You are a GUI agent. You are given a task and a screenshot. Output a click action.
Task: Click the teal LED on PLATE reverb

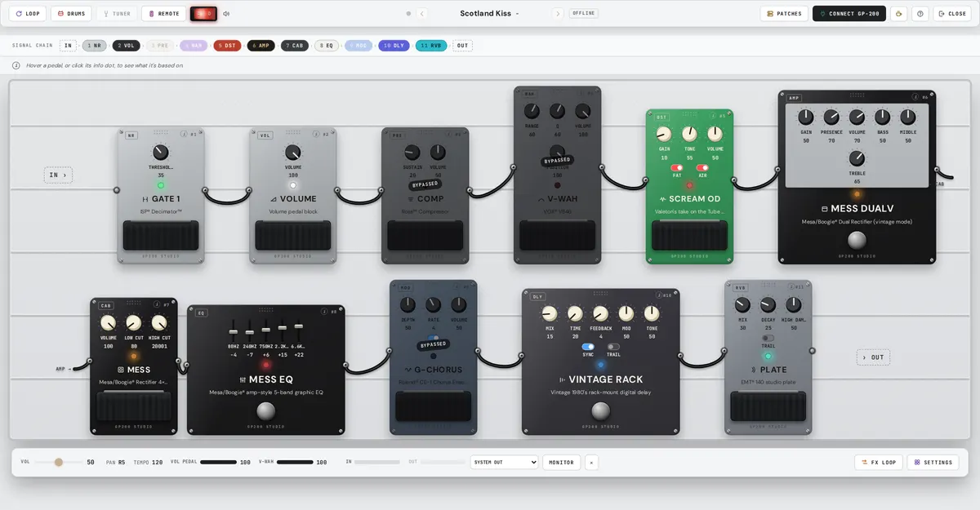coord(768,356)
